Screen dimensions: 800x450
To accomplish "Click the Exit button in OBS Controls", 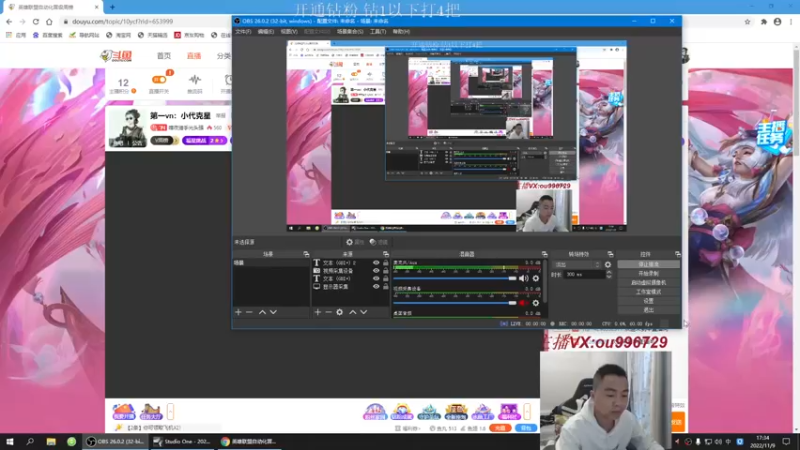I will click(x=648, y=310).
